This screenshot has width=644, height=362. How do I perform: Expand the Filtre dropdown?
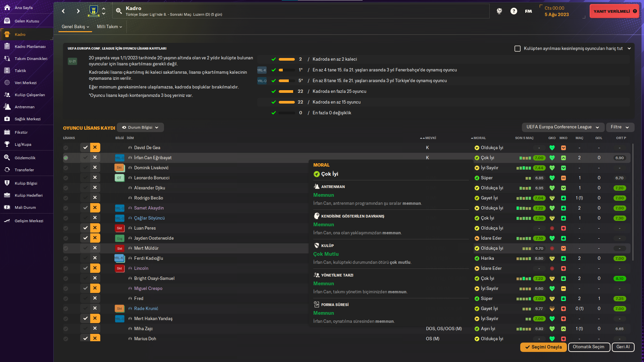[x=620, y=127]
